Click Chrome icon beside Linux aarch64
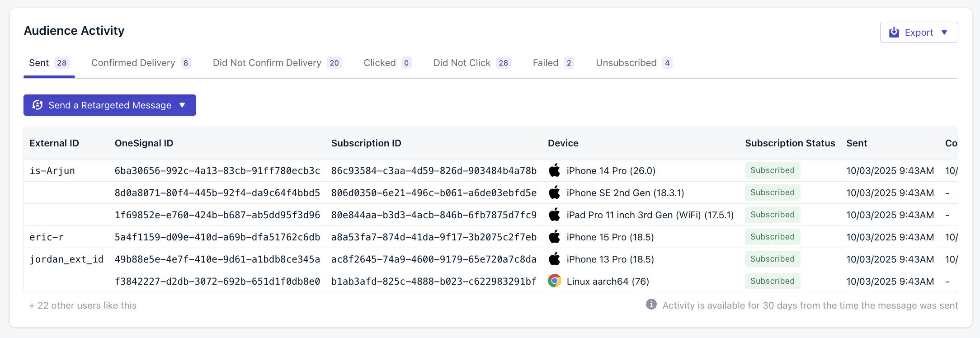Screen dimensions: 980x338 point(554,281)
